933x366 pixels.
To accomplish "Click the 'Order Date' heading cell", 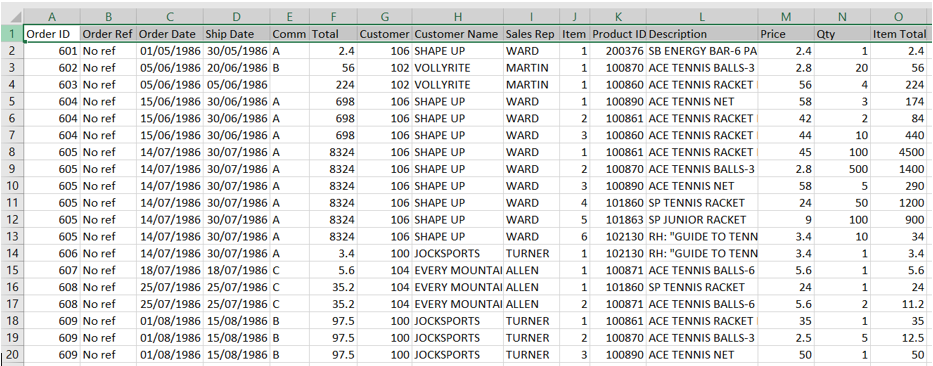I will click(x=170, y=34).
